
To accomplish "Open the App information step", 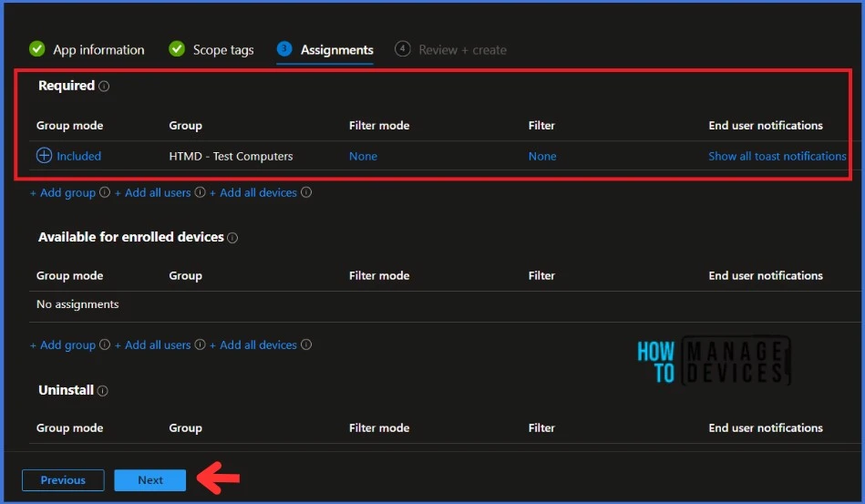I will pyautogui.click(x=88, y=50).
